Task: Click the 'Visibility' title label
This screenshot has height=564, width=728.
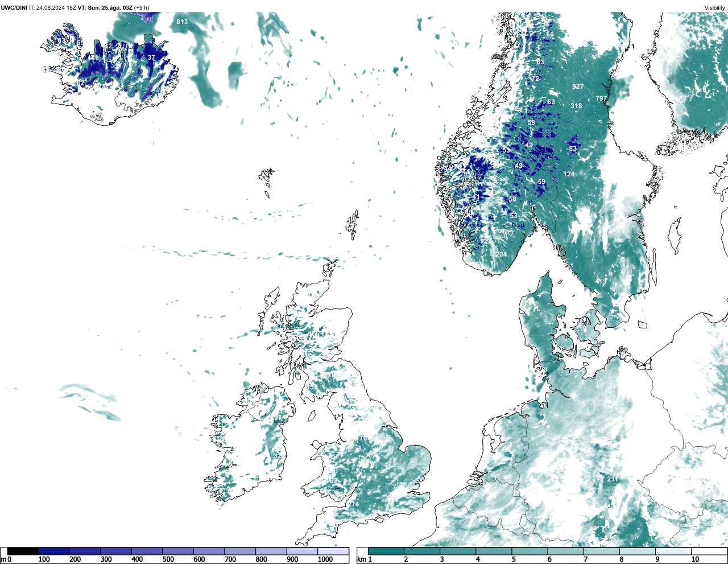Action: (x=715, y=8)
